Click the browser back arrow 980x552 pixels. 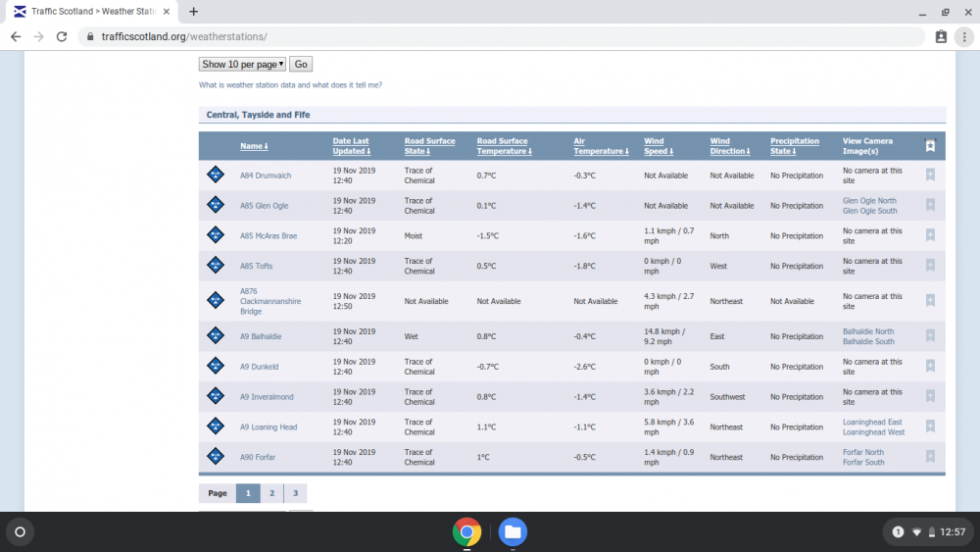point(16,37)
